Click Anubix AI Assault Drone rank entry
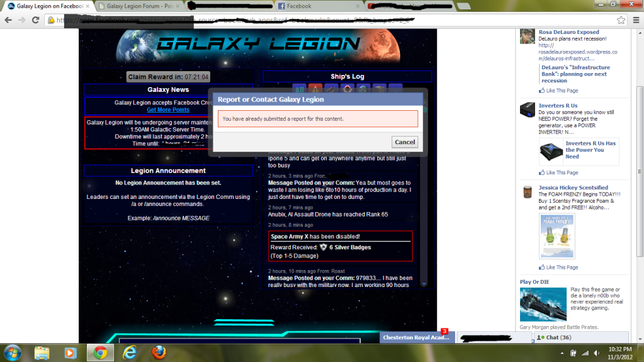The height and width of the screenshot is (362, 644). pos(328,215)
